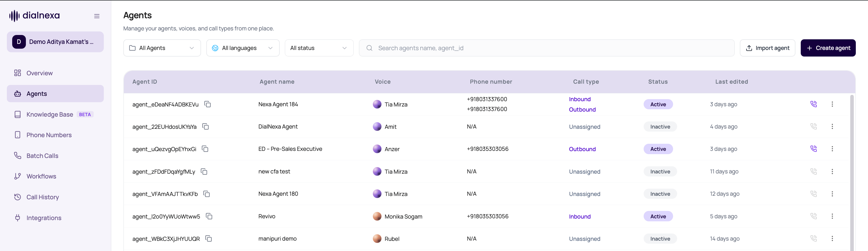868x251 pixels.
Task: Open more options for new cfa test
Action: click(832, 171)
